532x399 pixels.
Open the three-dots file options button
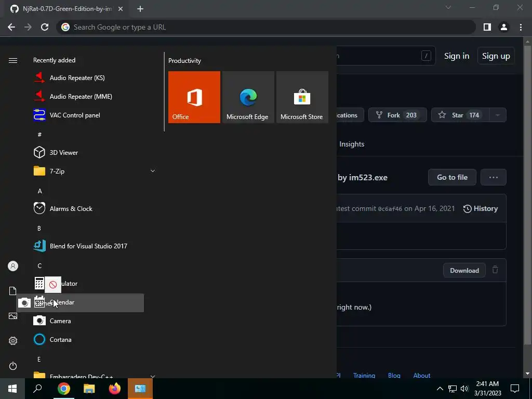[494, 177]
